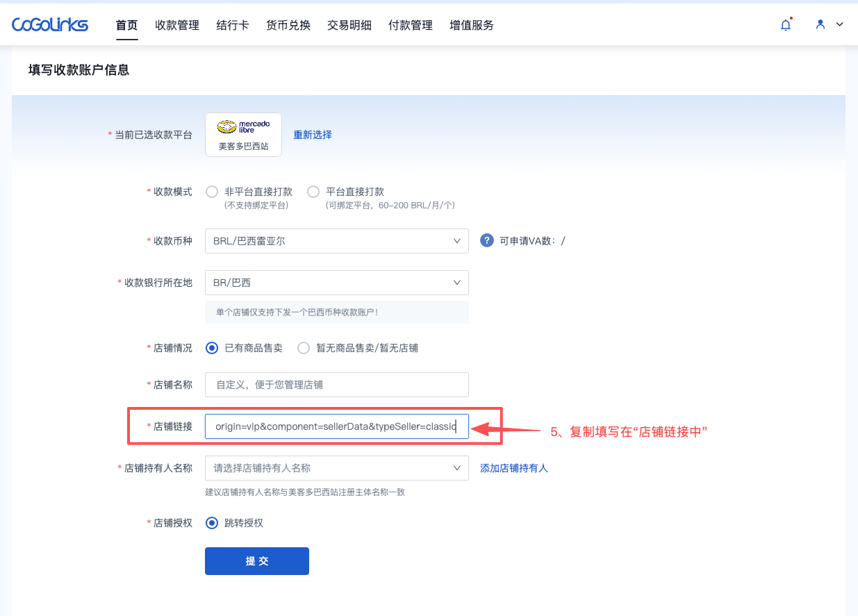Click note (可绑定平台, 60–200 BRL/月/个)
The height and width of the screenshot is (616, 858).
click(x=390, y=206)
